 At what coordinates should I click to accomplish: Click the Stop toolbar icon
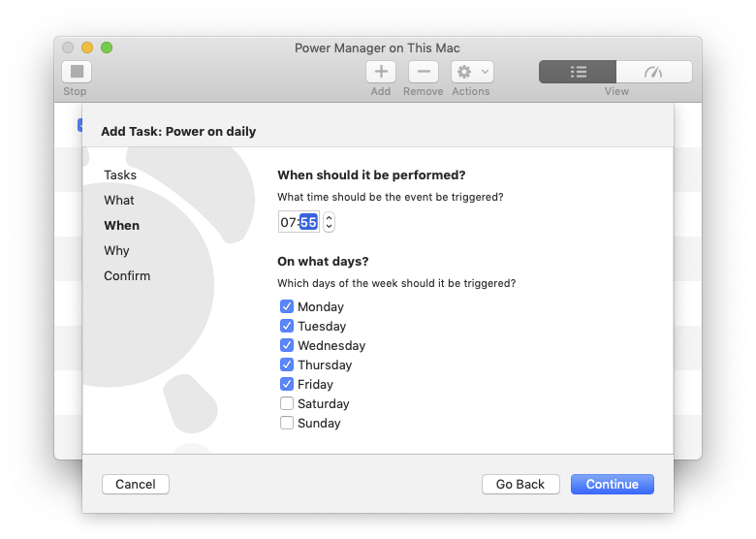tap(77, 72)
